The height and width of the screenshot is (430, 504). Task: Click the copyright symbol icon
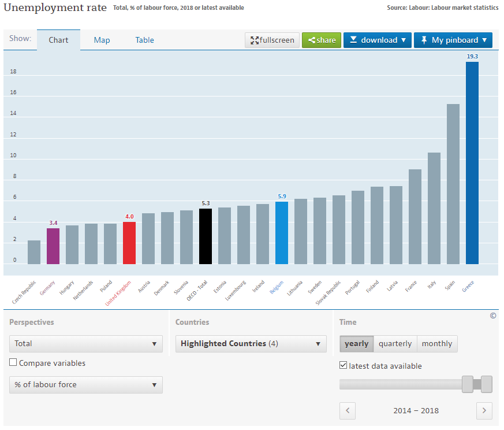coord(492,316)
